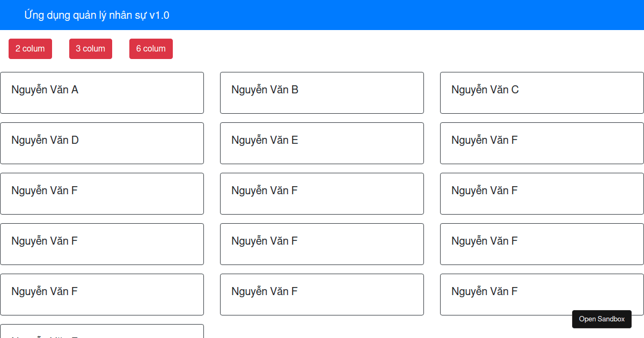The image size is (644, 338).
Task: Select the Nguyễn Văn A employee card
Action: click(102, 93)
